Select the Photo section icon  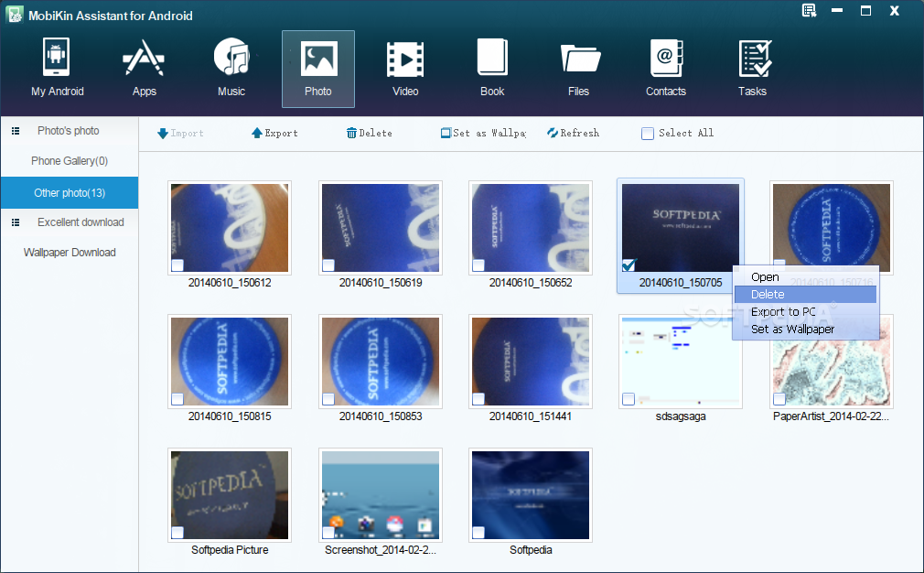[x=318, y=69]
